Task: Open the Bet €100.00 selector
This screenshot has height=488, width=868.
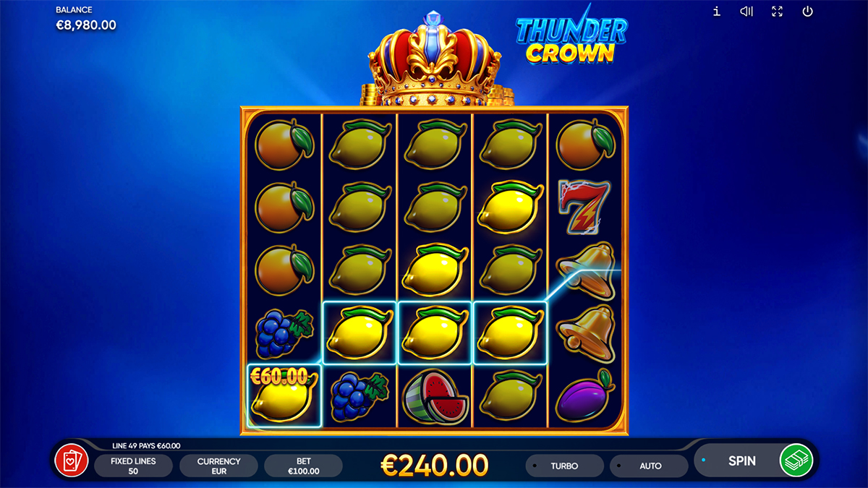Action: [304, 466]
